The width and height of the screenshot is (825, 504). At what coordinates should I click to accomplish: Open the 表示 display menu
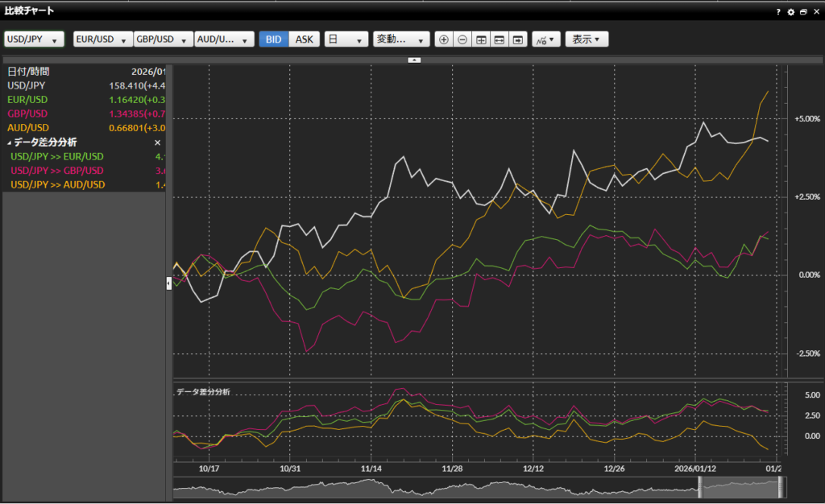[x=587, y=39]
